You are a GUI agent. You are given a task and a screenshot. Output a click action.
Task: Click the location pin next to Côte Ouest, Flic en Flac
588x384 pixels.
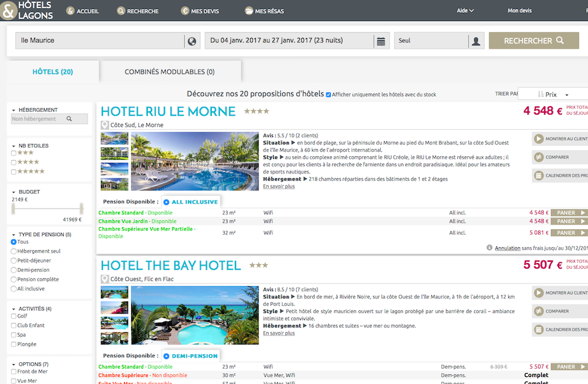pos(105,280)
